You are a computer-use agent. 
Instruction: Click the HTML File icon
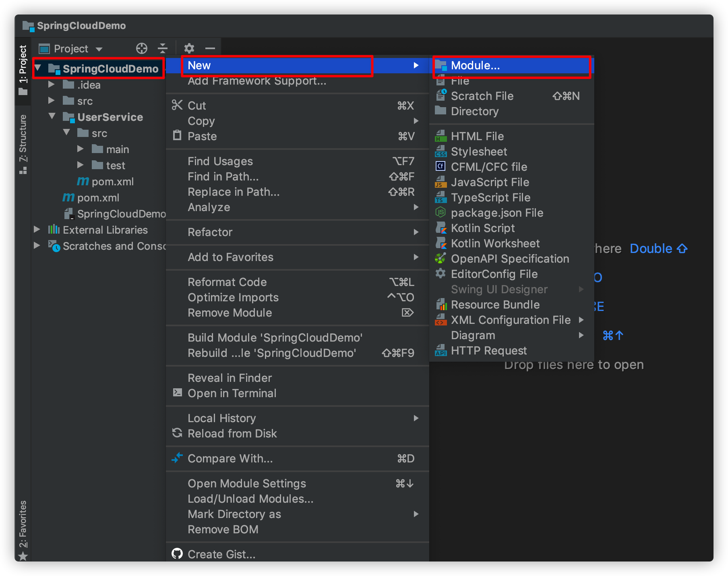coord(441,136)
